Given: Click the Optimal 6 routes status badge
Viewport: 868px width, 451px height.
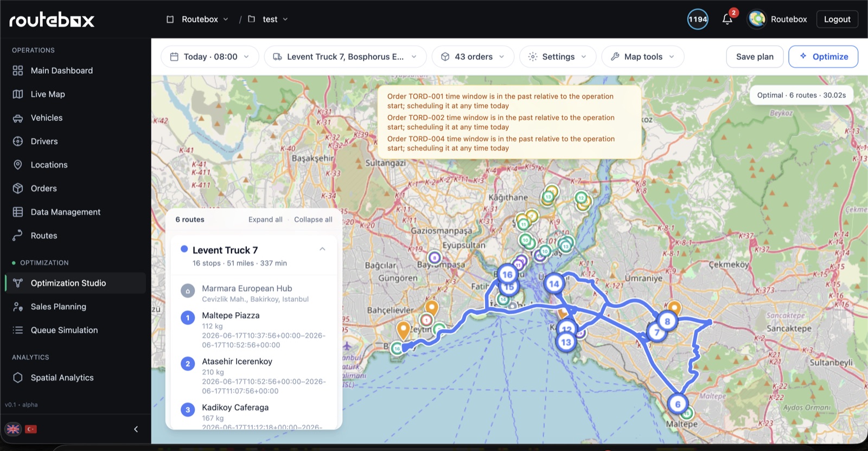Looking at the screenshot, I should pos(801,95).
